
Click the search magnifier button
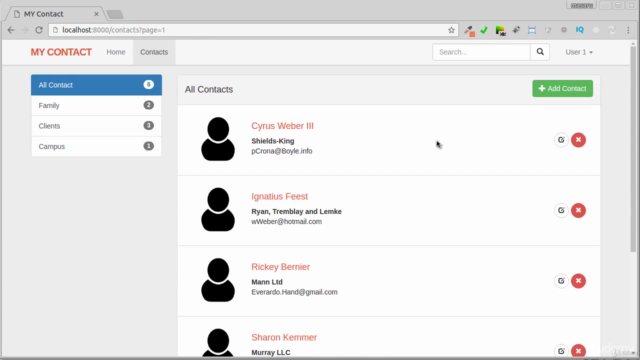coord(540,52)
